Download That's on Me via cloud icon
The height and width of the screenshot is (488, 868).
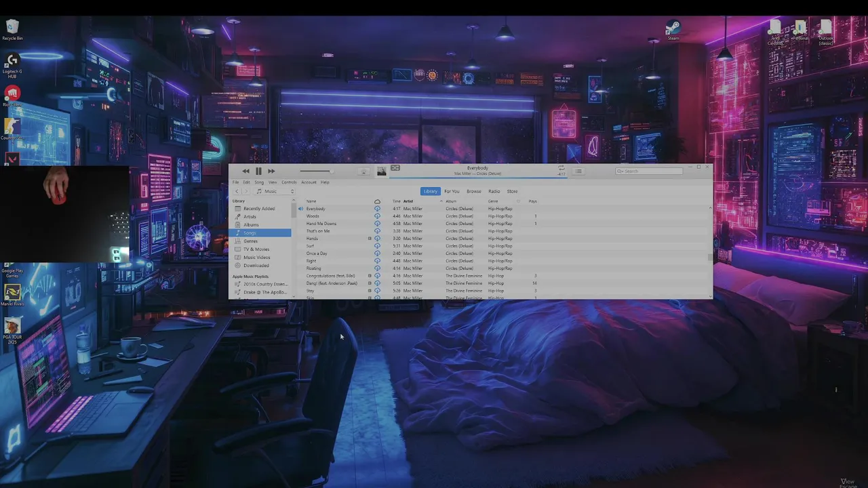coord(378,231)
